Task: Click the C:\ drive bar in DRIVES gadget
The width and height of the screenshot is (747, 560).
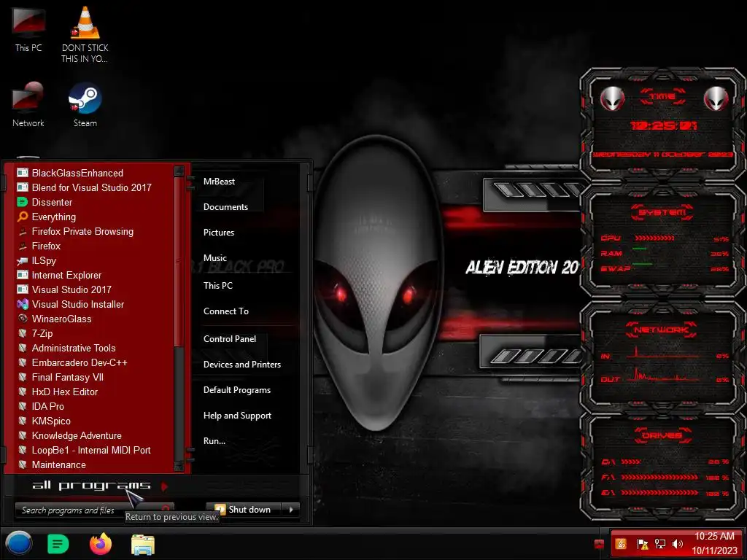Action: point(631,462)
